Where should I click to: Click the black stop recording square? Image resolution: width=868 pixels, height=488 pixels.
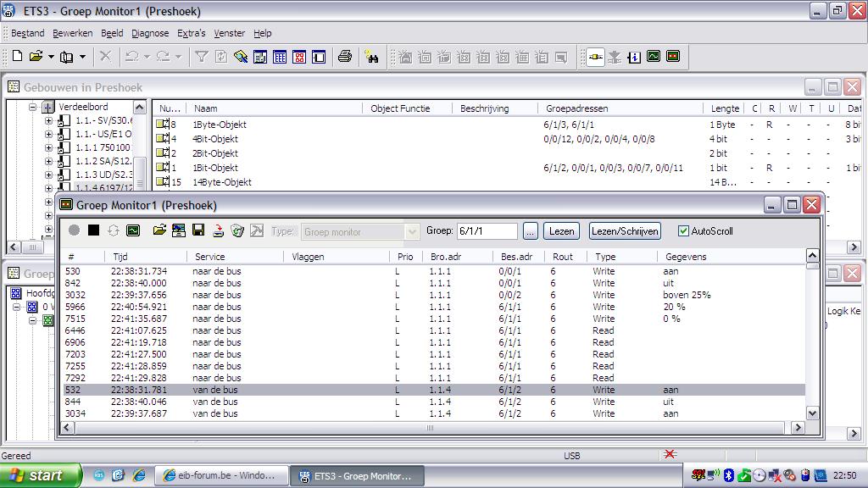(x=93, y=230)
